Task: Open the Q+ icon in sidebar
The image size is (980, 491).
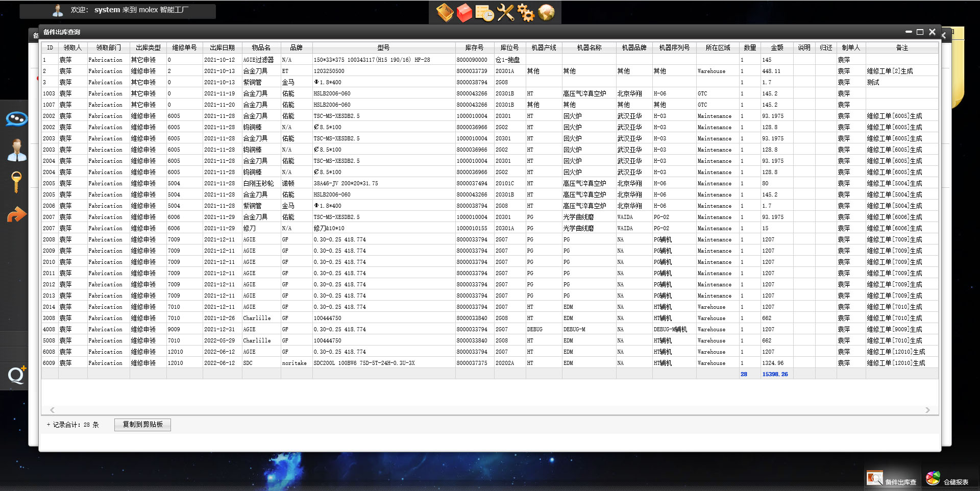Action: (x=16, y=375)
